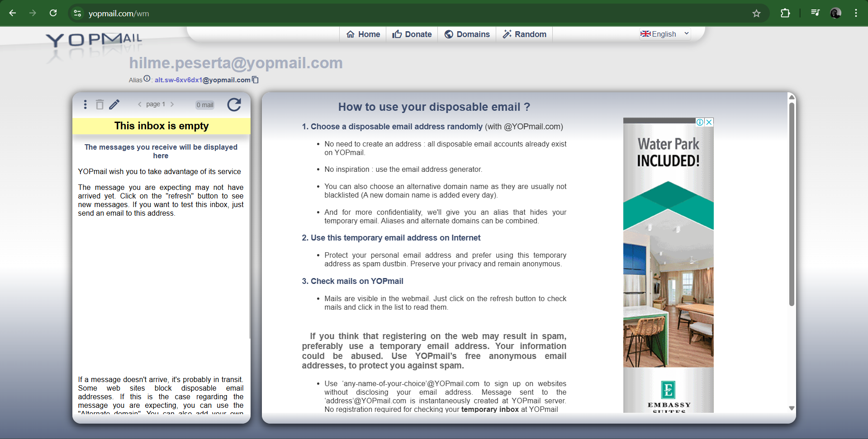This screenshot has width=868, height=439.
Task: Click scrollbar up arrow in help panel
Action: pos(792,97)
